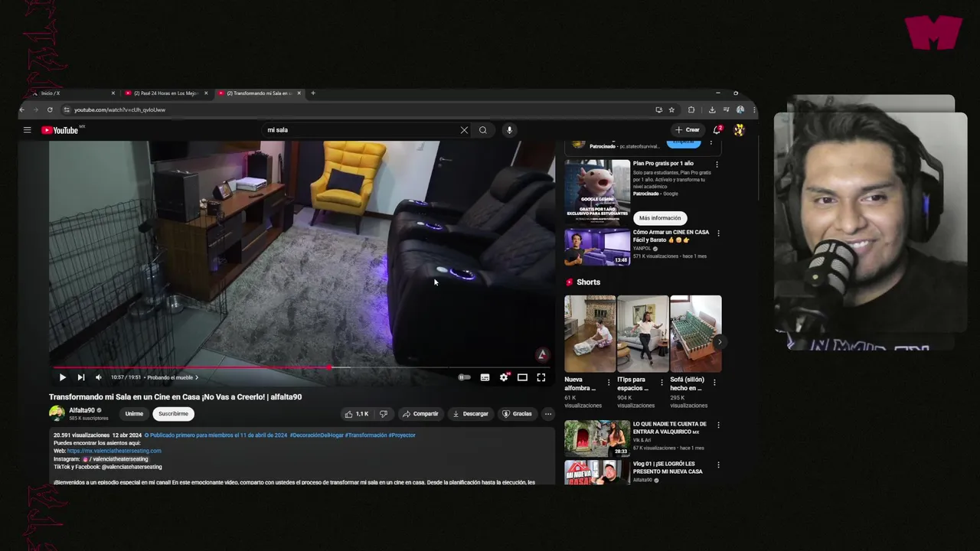Mute the video volume
This screenshot has height=551, width=980.
99,377
